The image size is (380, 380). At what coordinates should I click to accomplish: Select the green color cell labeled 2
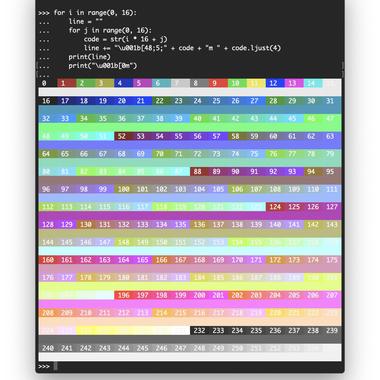(x=86, y=83)
